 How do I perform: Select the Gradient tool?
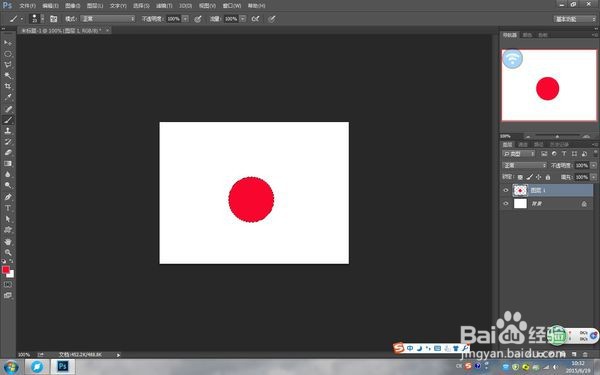coord(8,163)
